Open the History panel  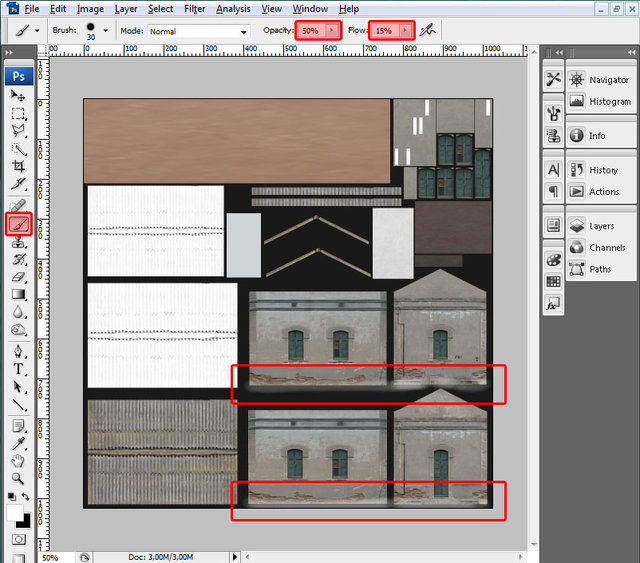coord(603,170)
